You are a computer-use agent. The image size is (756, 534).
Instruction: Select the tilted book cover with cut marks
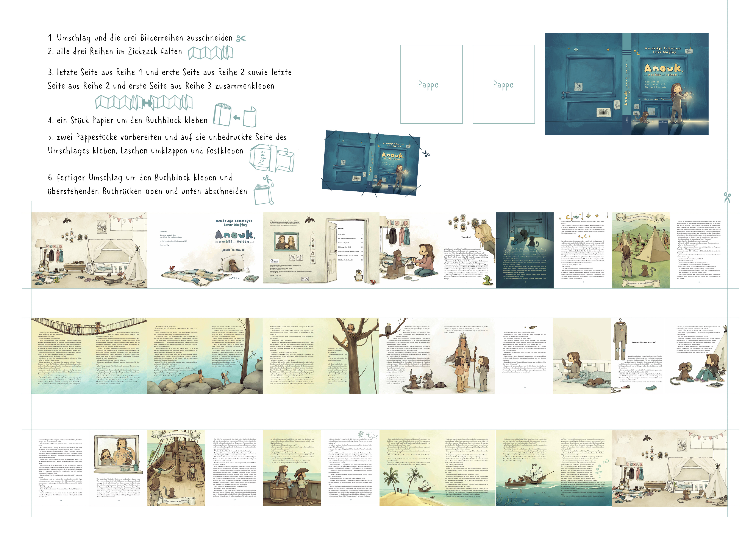[371, 163]
